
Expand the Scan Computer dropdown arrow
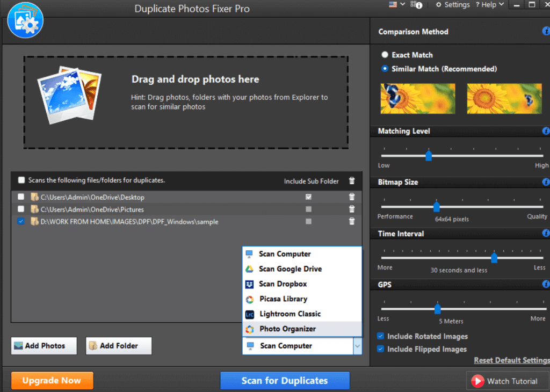point(357,346)
